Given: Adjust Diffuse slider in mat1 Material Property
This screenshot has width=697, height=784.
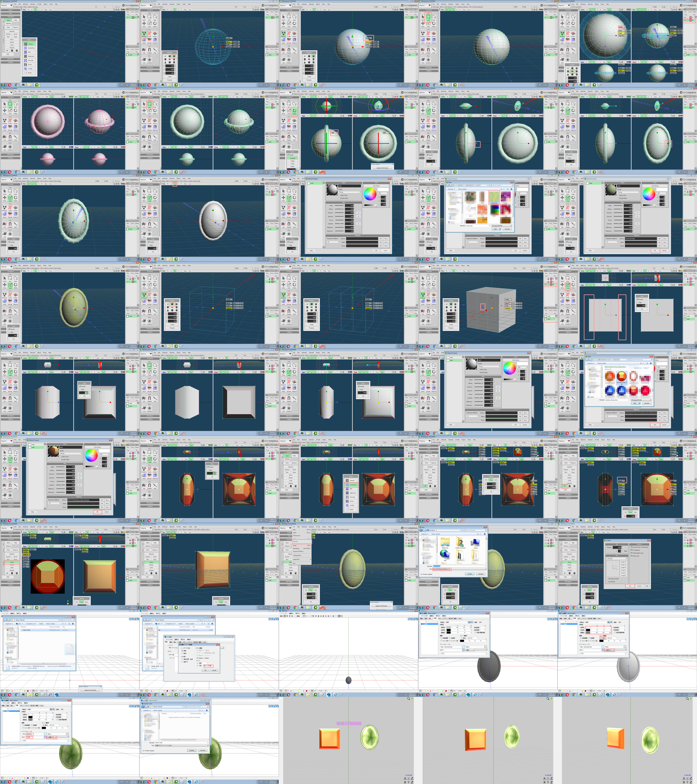Looking at the screenshot, I should [x=342, y=209].
